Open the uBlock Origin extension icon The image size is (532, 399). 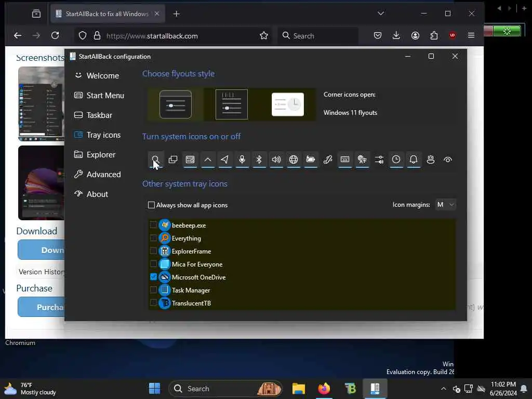pyautogui.click(x=453, y=35)
